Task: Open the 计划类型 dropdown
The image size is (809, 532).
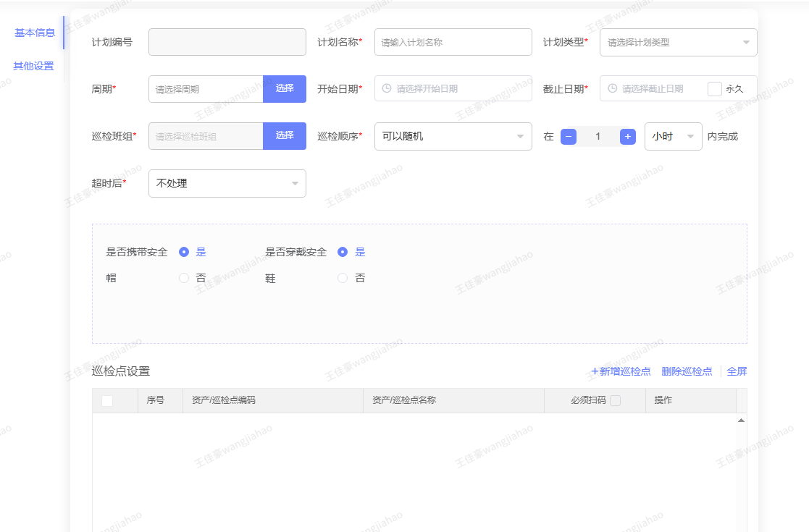Action: (678, 42)
